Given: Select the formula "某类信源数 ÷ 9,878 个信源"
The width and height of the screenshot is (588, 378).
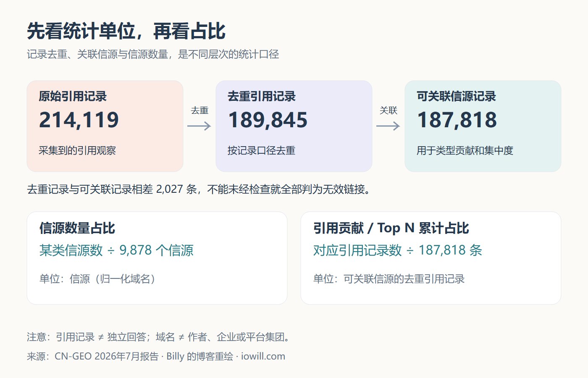Looking at the screenshot, I should (x=116, y=250).
